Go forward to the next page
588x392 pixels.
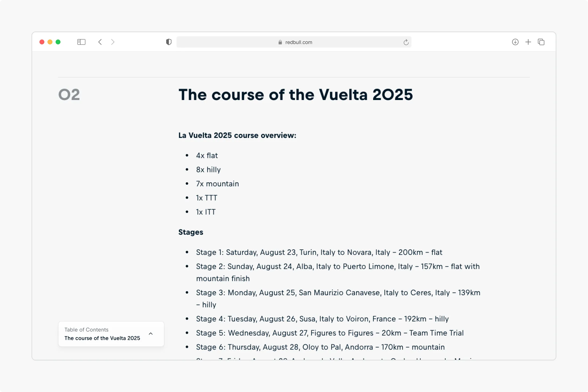[113, 42]
